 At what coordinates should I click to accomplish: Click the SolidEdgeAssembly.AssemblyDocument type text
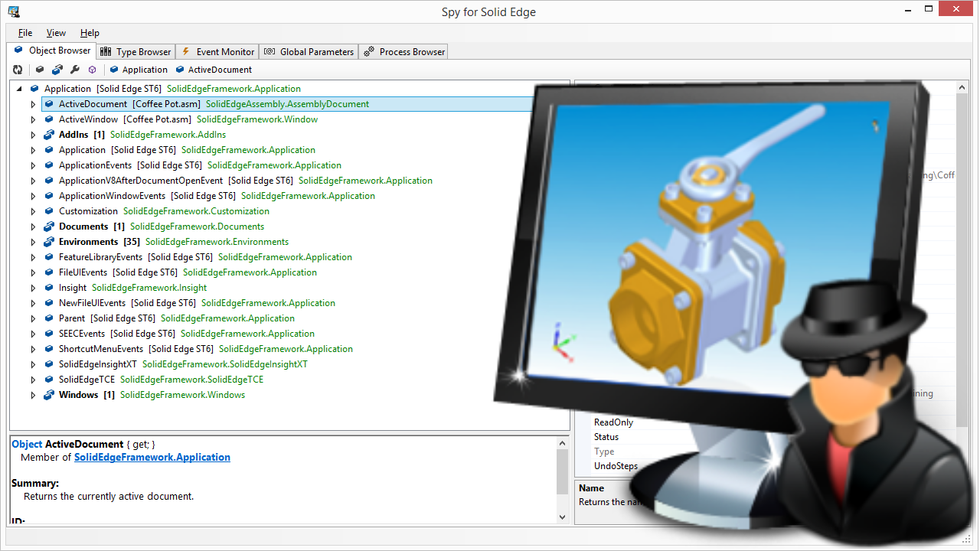(x=287, y=104)
